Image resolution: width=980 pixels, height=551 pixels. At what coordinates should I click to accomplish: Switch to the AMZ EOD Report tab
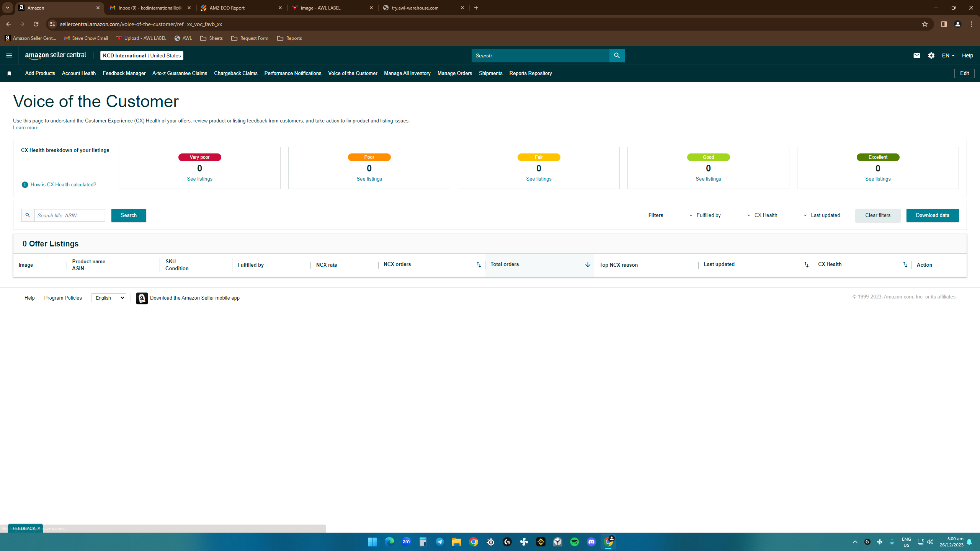tap(241, 8)
